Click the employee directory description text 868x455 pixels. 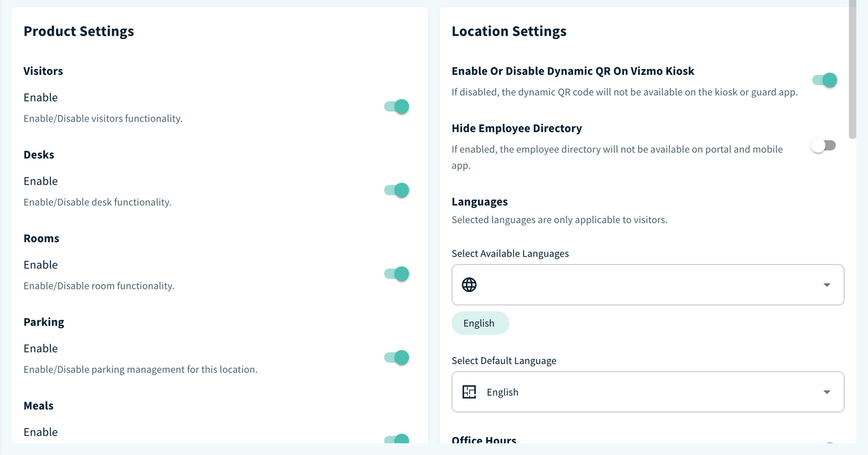pyautogui.click(x=617, y=157)
